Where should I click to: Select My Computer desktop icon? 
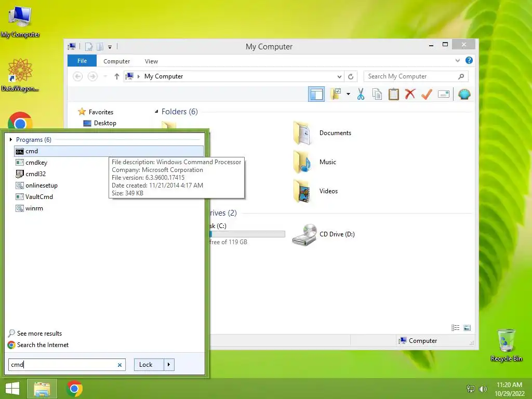pyautogui.click(x=20, y=22)
